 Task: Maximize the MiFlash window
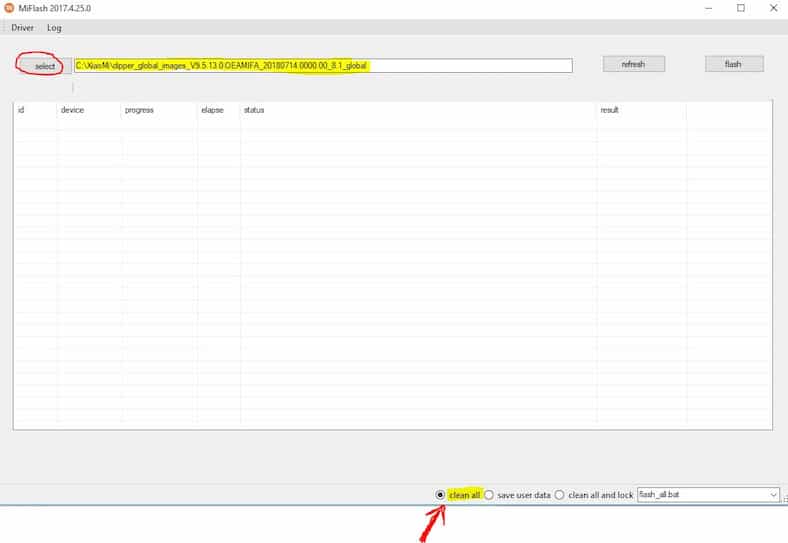click(741, 8)
